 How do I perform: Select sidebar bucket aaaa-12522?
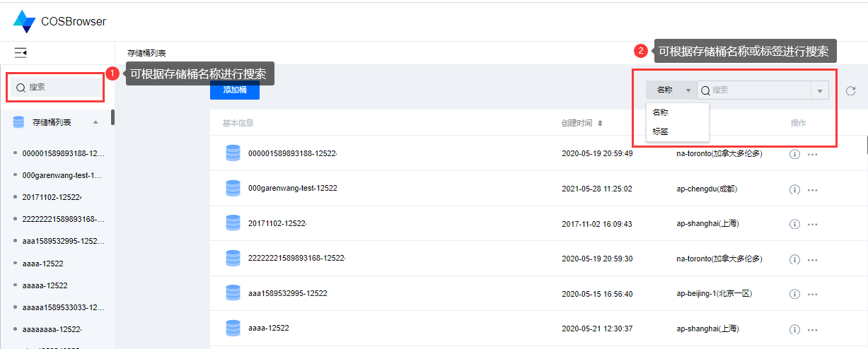tap(42, 264)
